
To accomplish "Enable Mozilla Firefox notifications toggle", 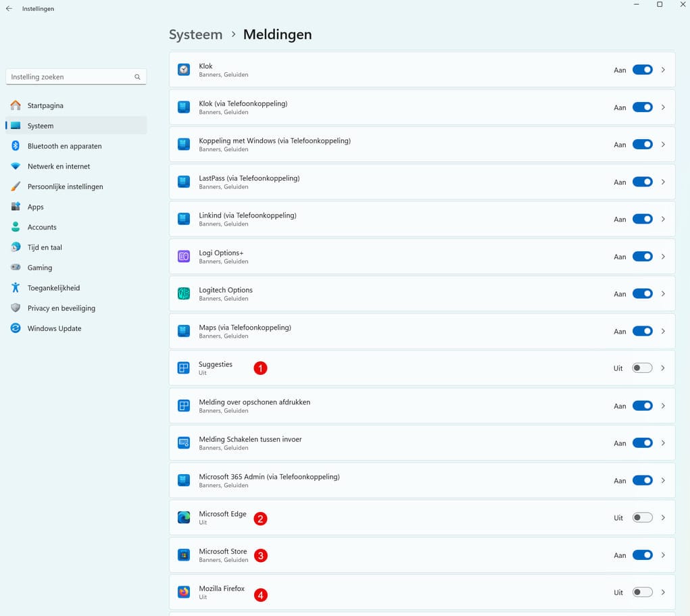I will (643, 592).
